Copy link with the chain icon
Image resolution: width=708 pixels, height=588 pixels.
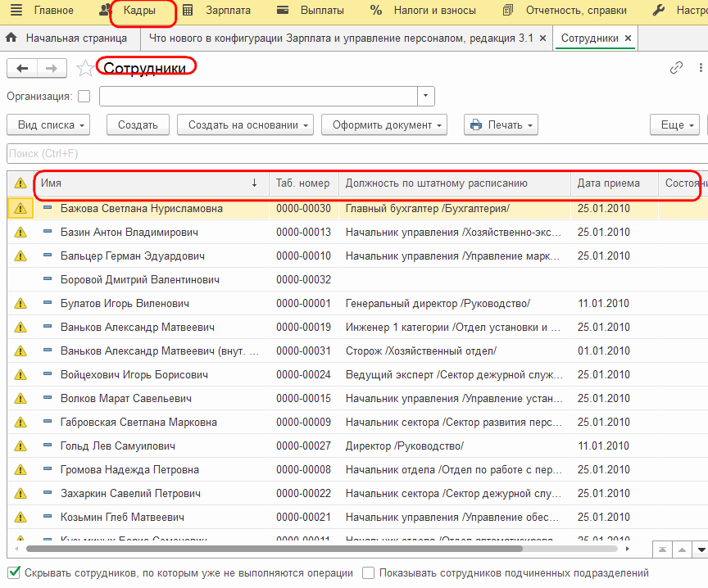pyautogui.click(x=676, y=68)
